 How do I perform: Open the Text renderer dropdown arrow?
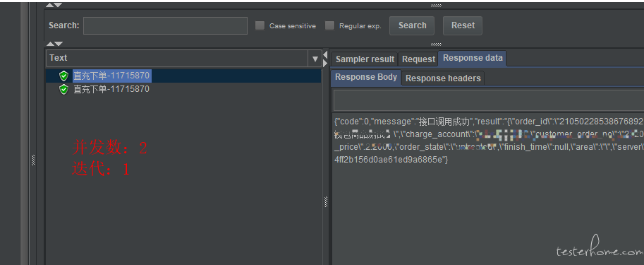pos(315,59)
